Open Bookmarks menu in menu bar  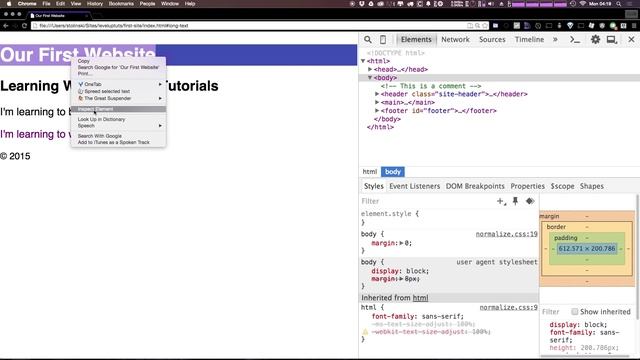tap(121, 4)
